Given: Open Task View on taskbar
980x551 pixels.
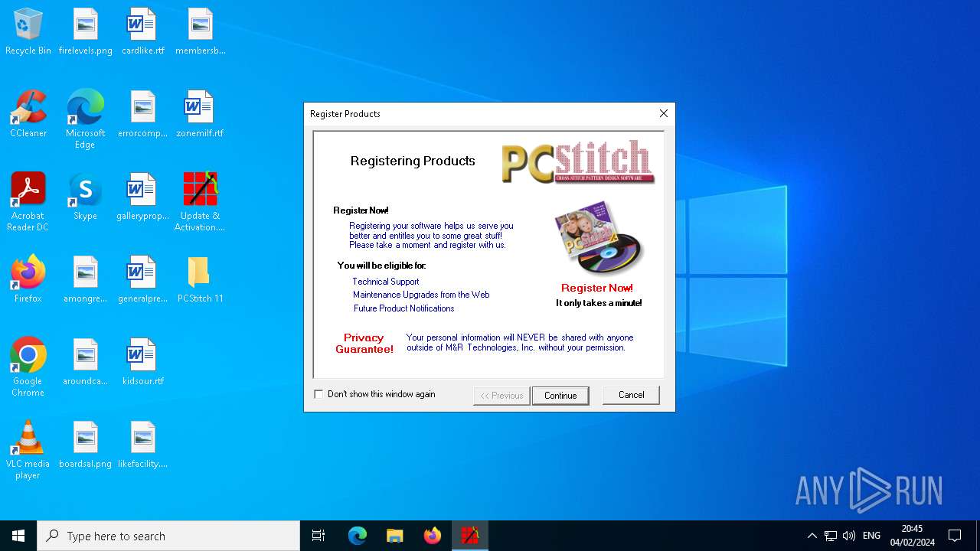Looking at the screenshot, I should coord(318,536).
